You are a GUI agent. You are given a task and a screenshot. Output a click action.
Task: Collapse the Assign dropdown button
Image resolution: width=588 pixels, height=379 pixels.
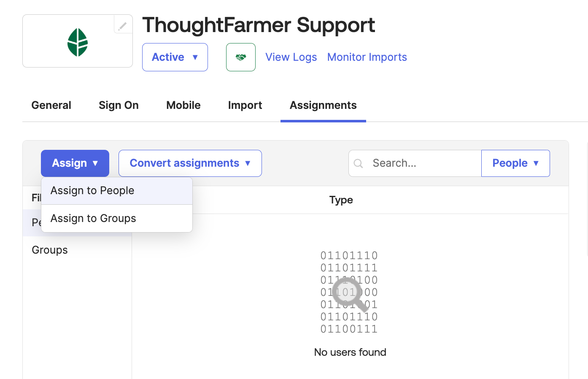(75, 163)
